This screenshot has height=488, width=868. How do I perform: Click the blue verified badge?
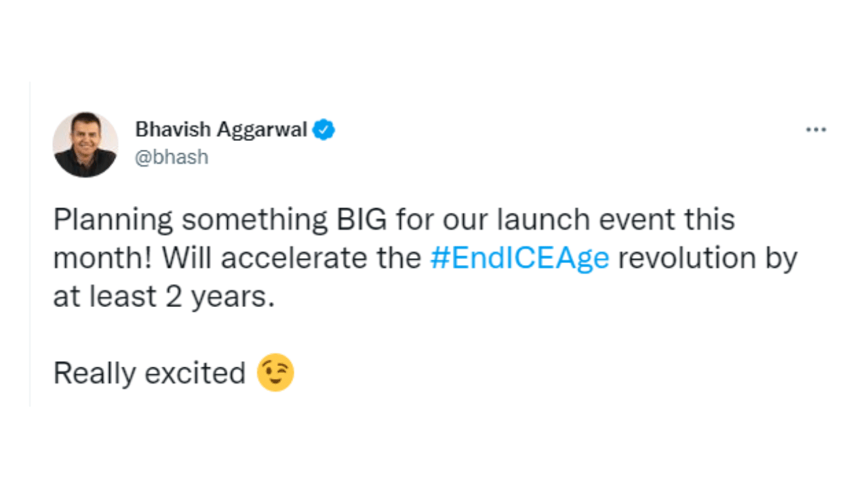323,129
